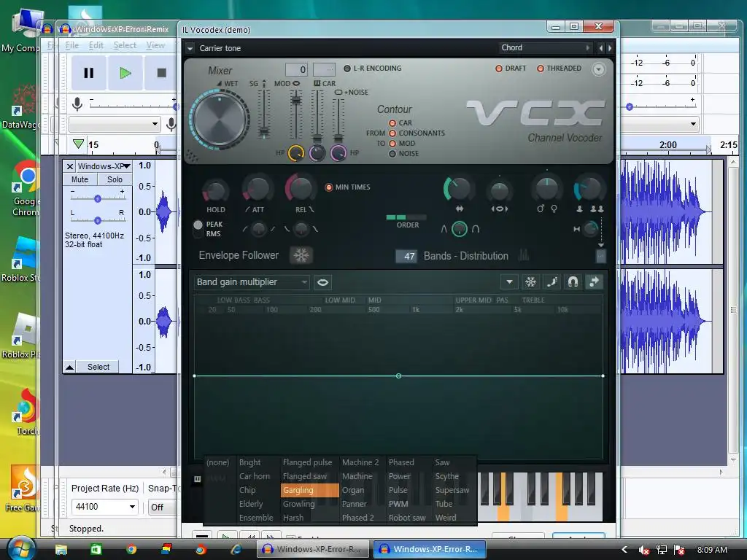Click the large Mixer WET knob
747x560 pixels.
click(220, 120)
